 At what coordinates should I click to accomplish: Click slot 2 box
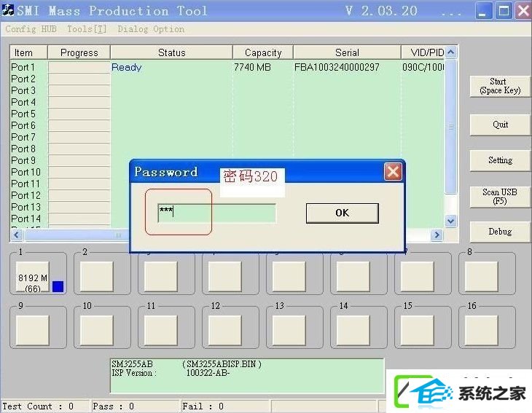(x=97, y=277)
